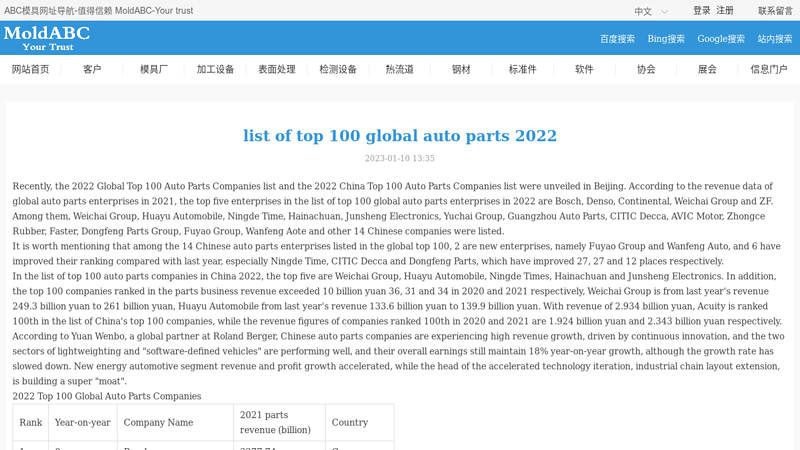Open the 联系留言 contact message link
The image size is (800, 450).
(x=775, y=11)
